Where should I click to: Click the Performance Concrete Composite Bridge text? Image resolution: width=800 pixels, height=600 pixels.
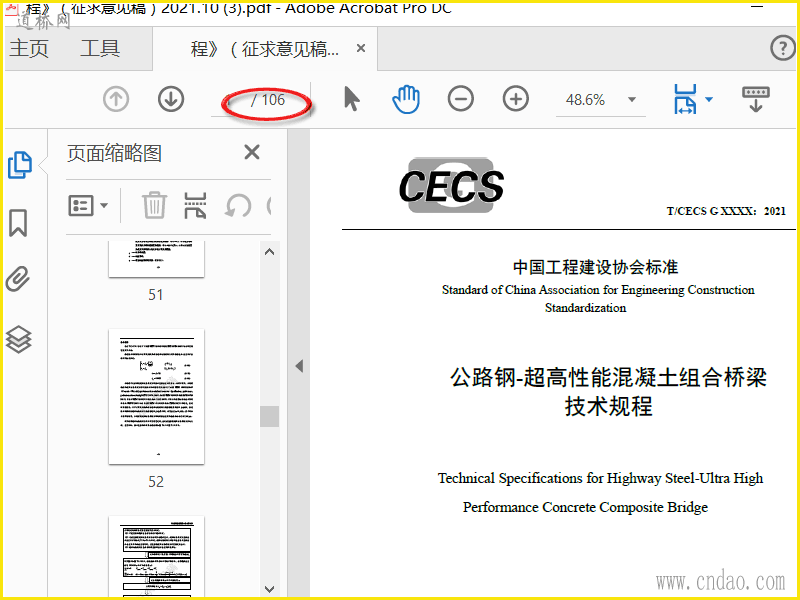[585, 507]
